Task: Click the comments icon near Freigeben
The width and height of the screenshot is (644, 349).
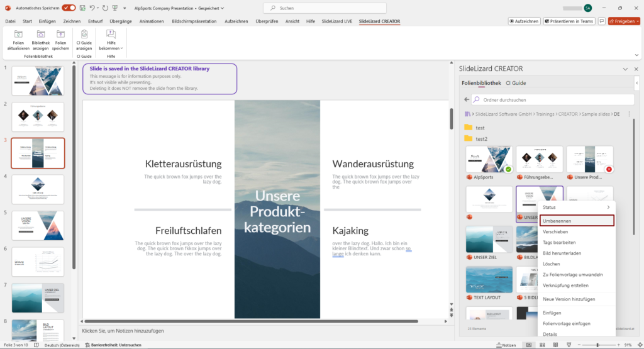Action: [602, 21]
